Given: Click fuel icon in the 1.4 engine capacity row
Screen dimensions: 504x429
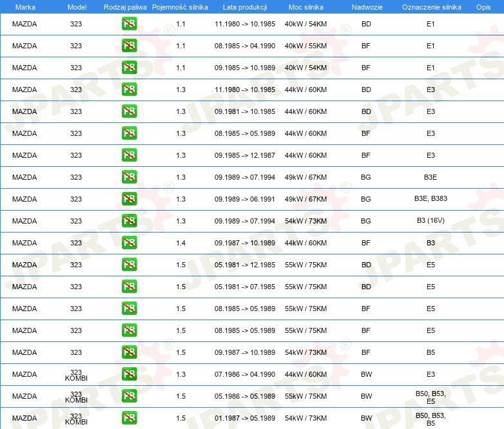Looking at the screenshot, I should coord(129,243).
